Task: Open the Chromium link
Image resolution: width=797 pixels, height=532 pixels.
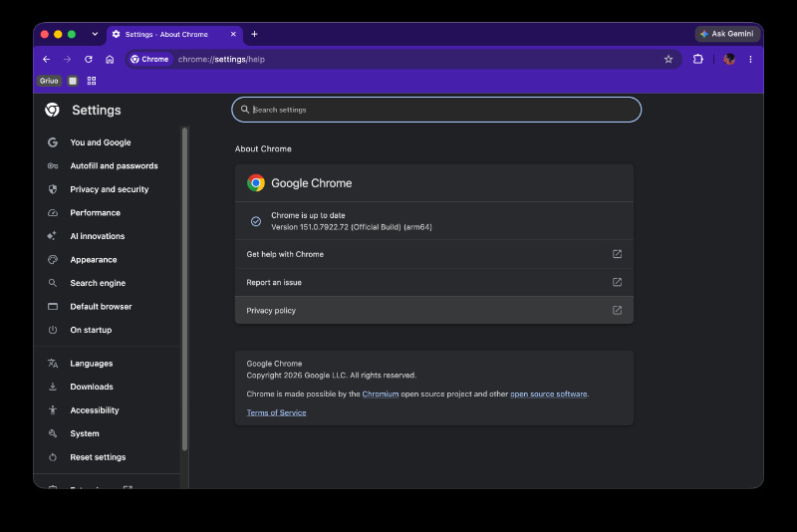Action: [381, 394]
